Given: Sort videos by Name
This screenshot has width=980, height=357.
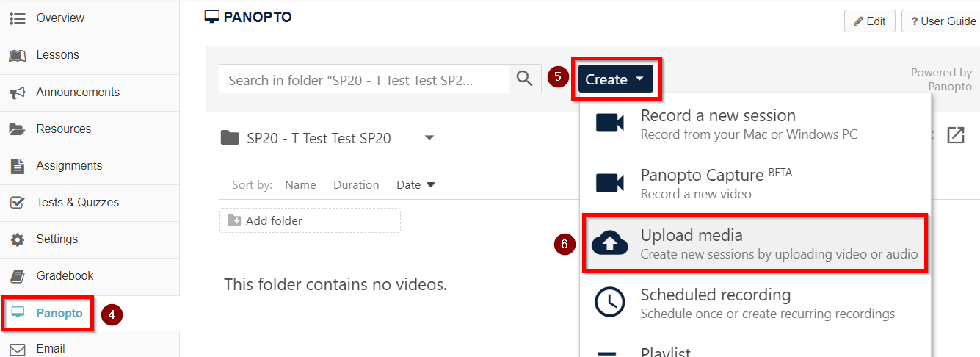Looking at the screenshot, I should tap(300, 185).
